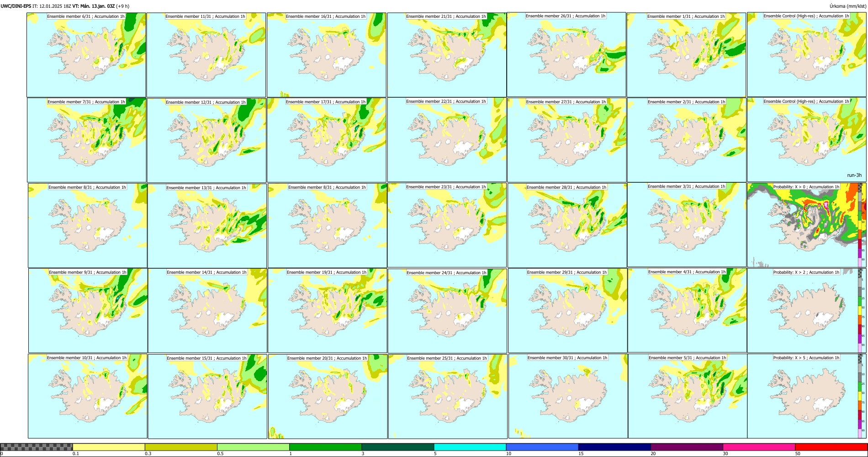This screenshot has width=868, height=457.
Task: View the Ensemble member 14/31 map
Action: click(207, 311)
